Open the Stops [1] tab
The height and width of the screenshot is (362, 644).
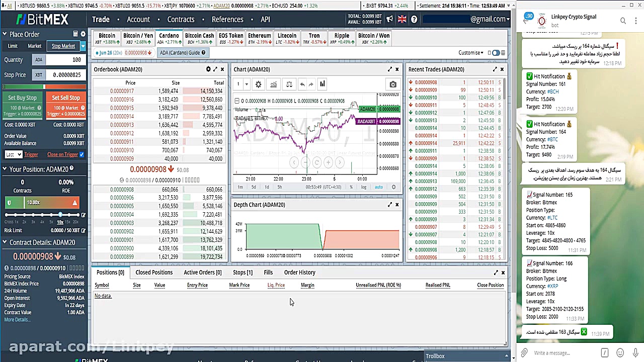243,273
